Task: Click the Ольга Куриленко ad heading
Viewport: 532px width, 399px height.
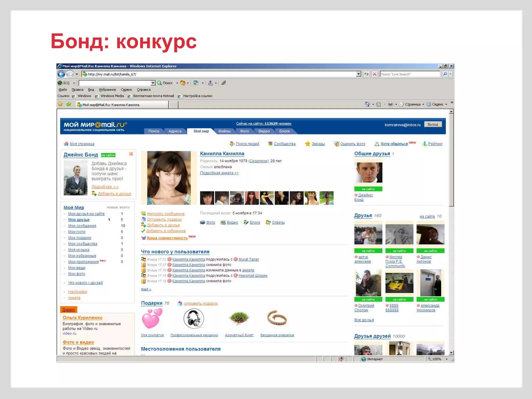Action: tap(82, 317)
